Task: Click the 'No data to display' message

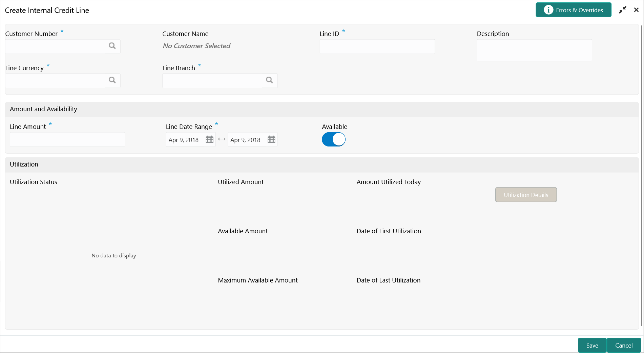Action: pyautogui.click(x=114, y=255)
